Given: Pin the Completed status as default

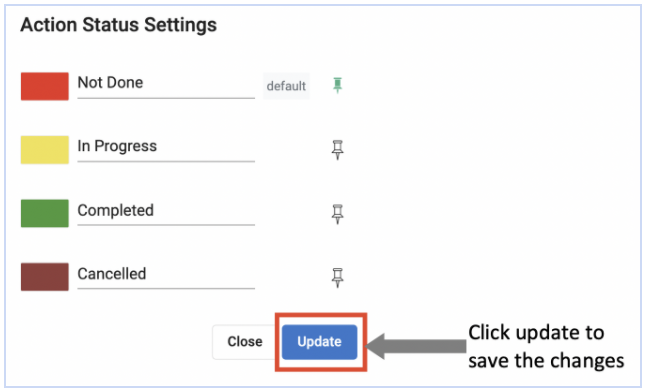Looking at the screenshot, I should click(x=337, y=214).
